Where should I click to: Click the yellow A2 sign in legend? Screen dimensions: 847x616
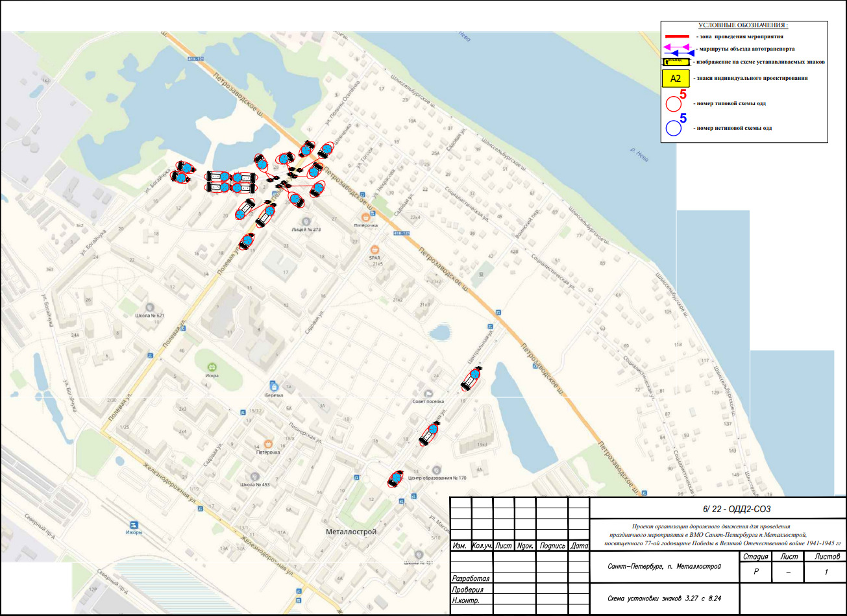point(675,79)
